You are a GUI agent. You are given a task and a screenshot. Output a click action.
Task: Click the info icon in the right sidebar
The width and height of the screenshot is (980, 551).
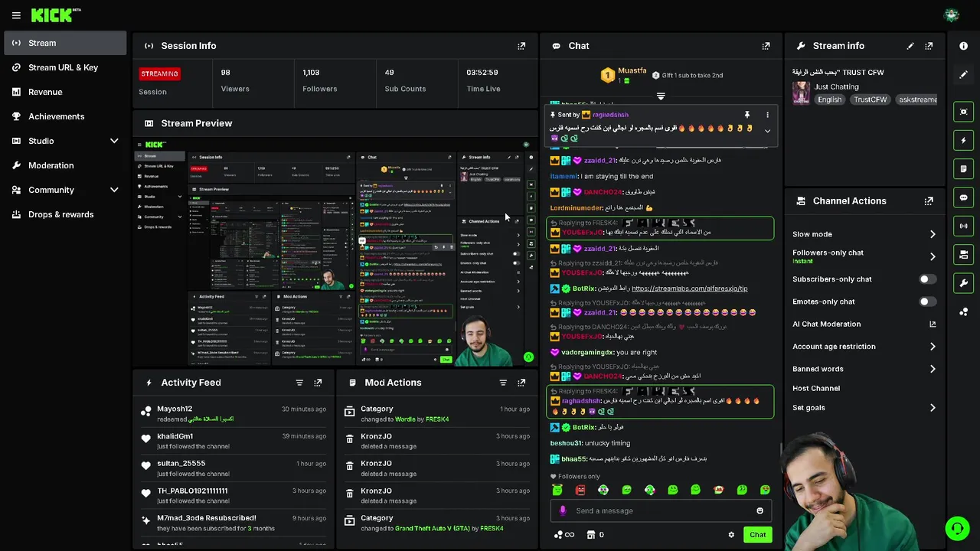click(964, 46)
